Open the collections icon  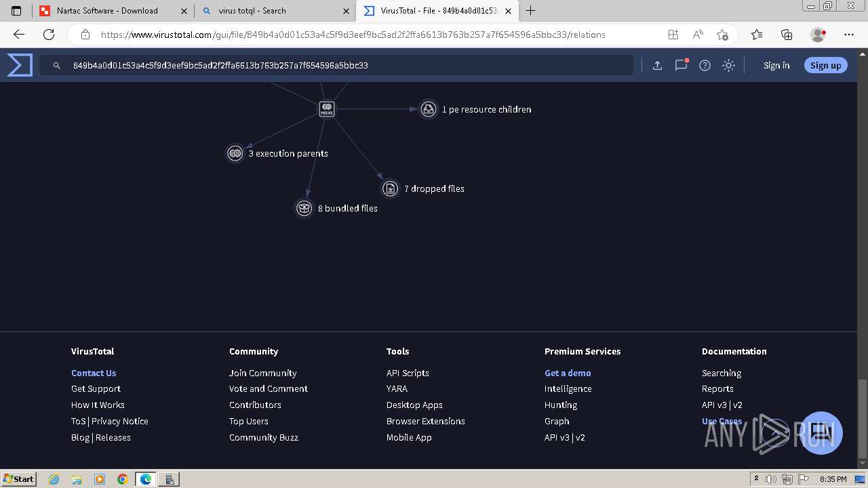787,35
